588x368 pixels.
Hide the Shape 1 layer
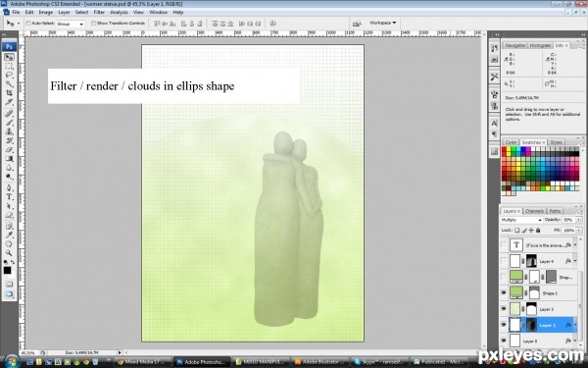[x=504, y=292]
